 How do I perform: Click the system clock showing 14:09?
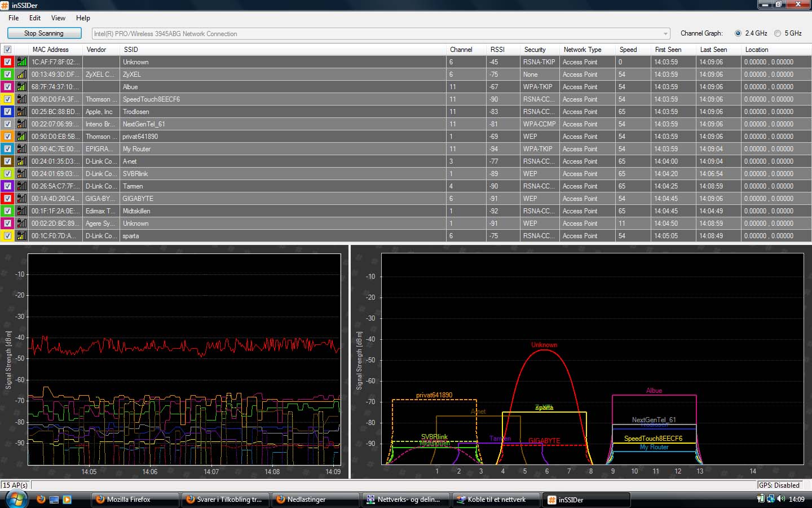[796, 500]
